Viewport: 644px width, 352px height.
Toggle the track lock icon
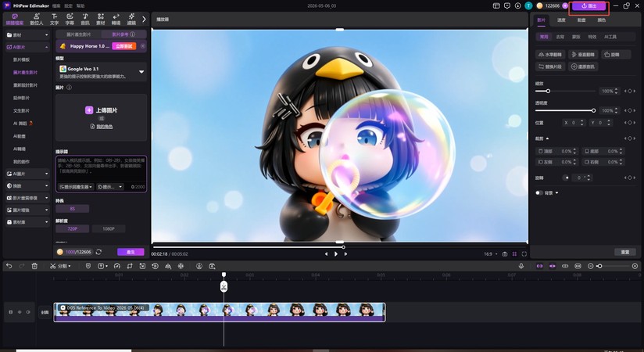coord(11,312)
